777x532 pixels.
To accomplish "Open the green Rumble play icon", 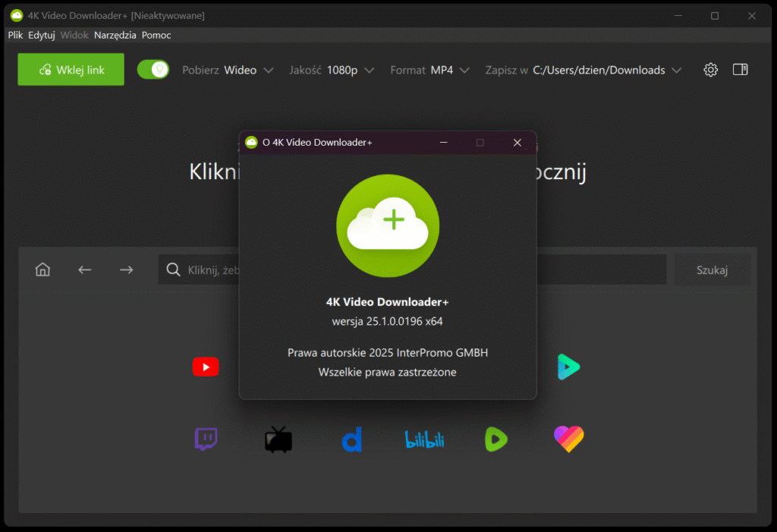I will (x=496, y=439).
